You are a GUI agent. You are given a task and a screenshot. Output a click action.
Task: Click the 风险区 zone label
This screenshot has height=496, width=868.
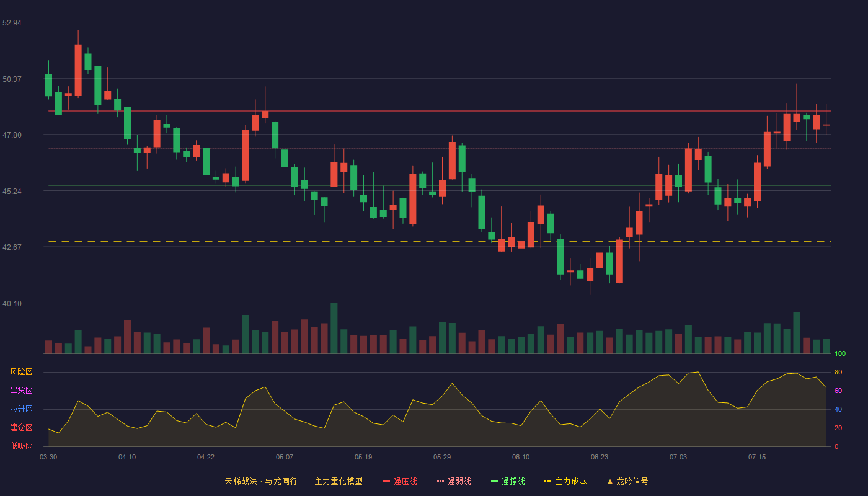pyautogui.click(x=21, y=372)
